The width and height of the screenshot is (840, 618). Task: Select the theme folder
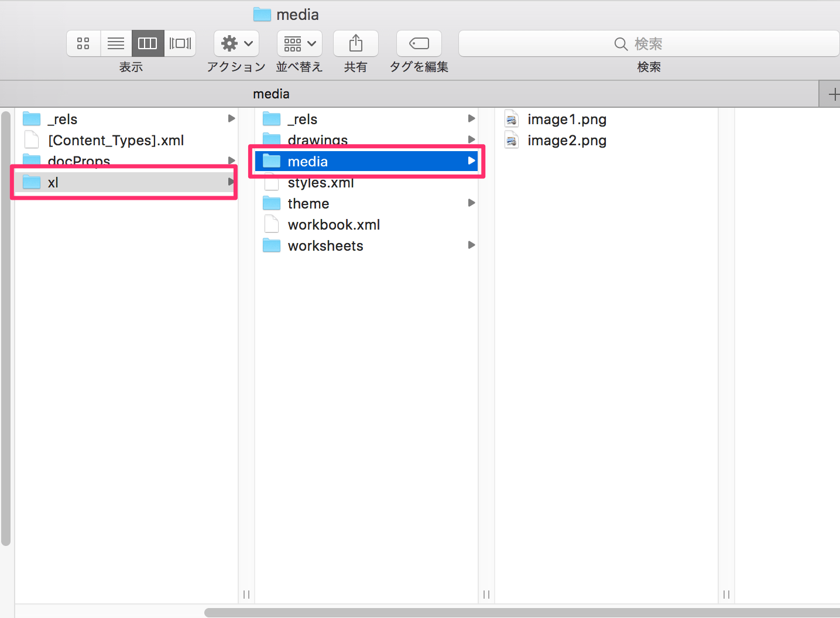coord(366,203)
